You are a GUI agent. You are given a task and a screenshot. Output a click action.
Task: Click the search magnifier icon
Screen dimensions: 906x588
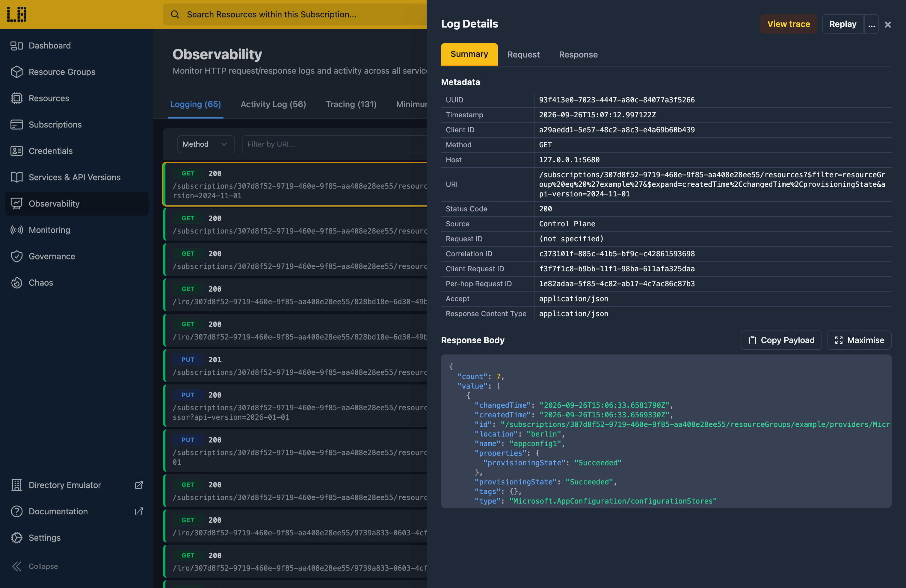pos(175,14)
